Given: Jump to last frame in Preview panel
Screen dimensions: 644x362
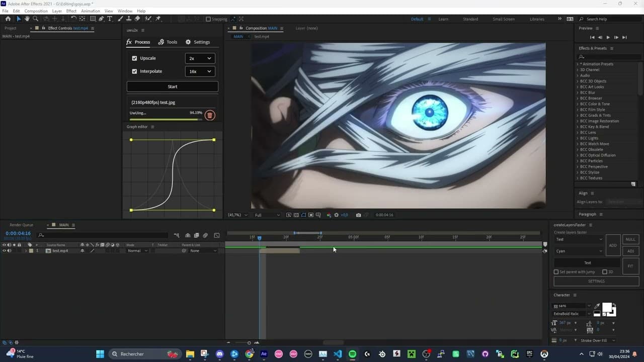Looking at the screenshot, I should tap(624, 37).
